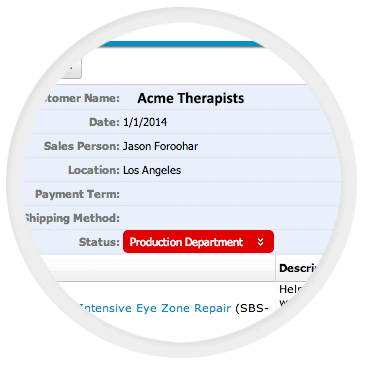Image resolution: width=366 pixels, height=366 pixels.
Task: Click the Date label
Action: (104, 122)
